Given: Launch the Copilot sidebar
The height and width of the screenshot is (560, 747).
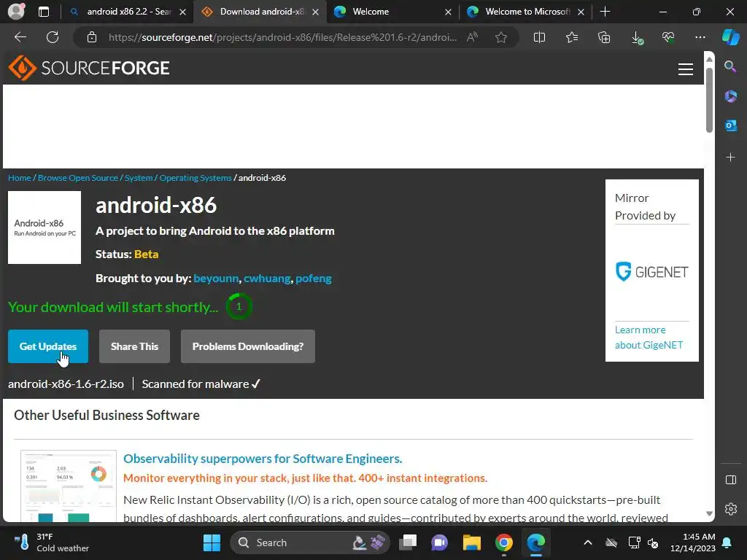Looking at the screenshot, I should point(730,37).
